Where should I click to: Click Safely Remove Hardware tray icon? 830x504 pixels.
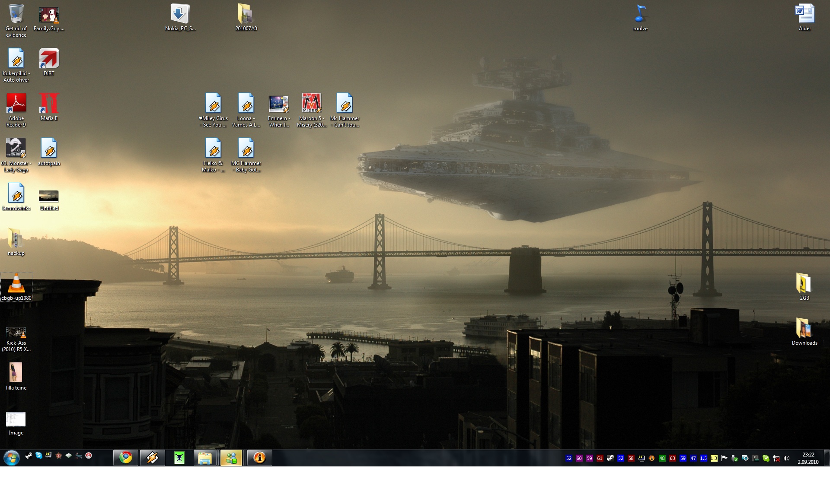734,458
